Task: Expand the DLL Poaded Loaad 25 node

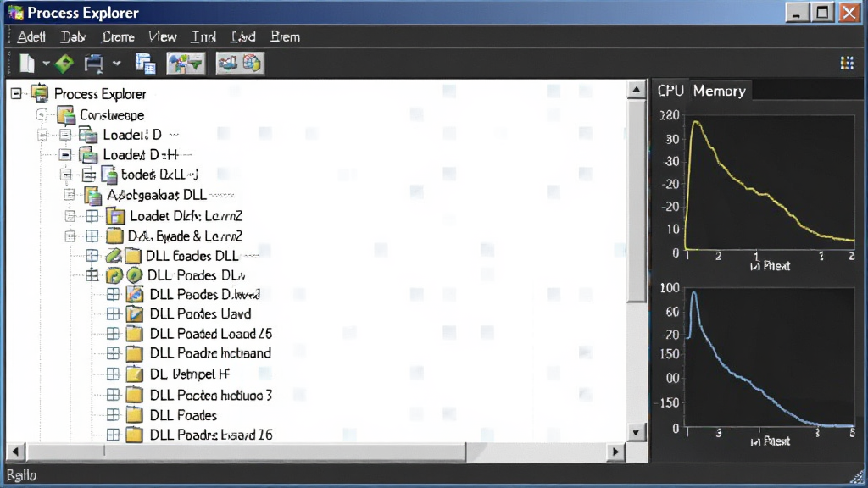Action: click(113, 334)
